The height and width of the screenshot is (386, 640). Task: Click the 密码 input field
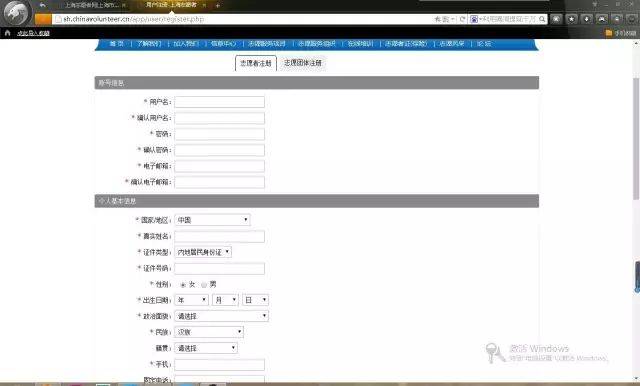point(220,134)
